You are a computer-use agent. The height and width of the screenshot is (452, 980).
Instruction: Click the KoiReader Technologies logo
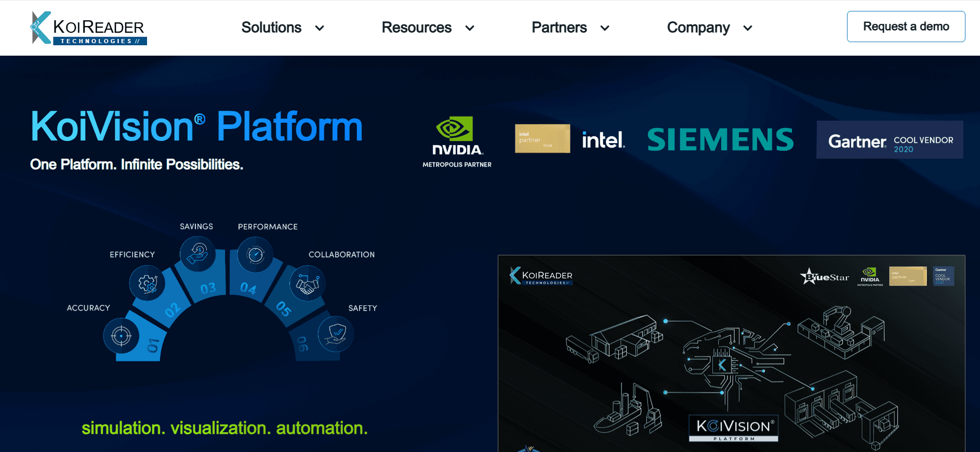[x=88, y=28]
